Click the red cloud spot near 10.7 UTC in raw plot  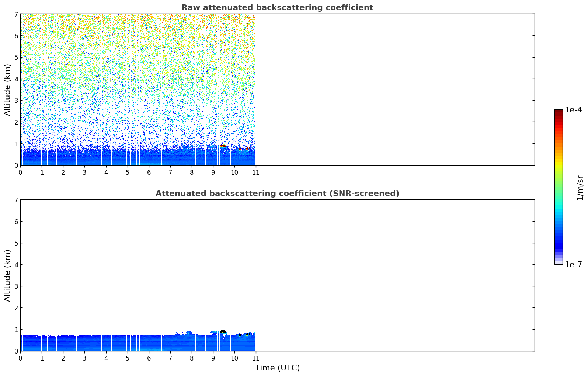[x=247, y=148]
